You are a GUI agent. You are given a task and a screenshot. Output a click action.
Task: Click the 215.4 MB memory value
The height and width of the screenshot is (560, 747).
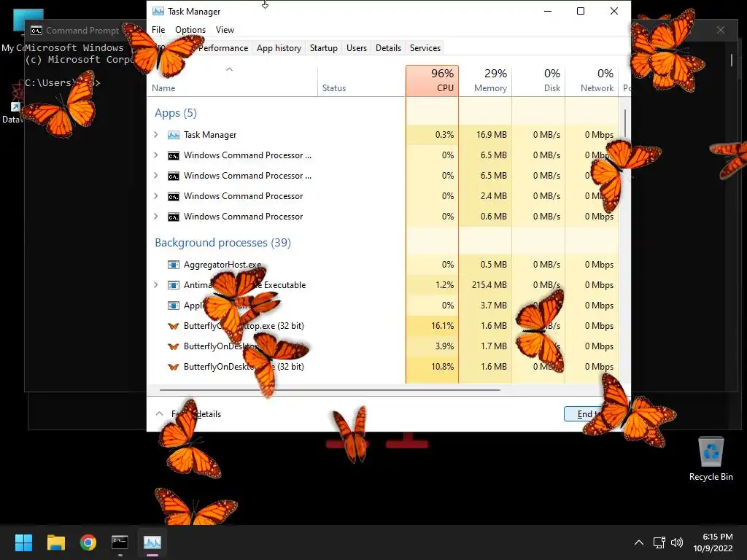tap(489, 285)
